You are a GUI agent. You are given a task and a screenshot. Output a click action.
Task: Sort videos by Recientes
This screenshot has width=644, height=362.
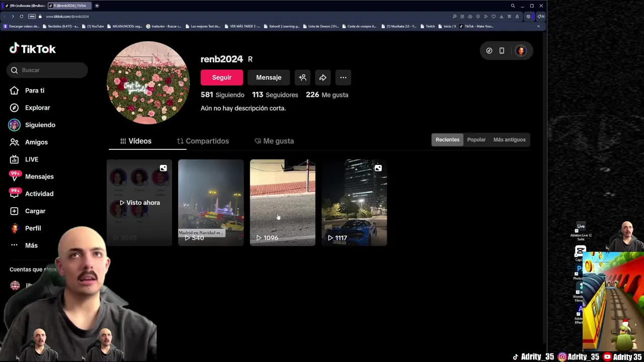447,140
